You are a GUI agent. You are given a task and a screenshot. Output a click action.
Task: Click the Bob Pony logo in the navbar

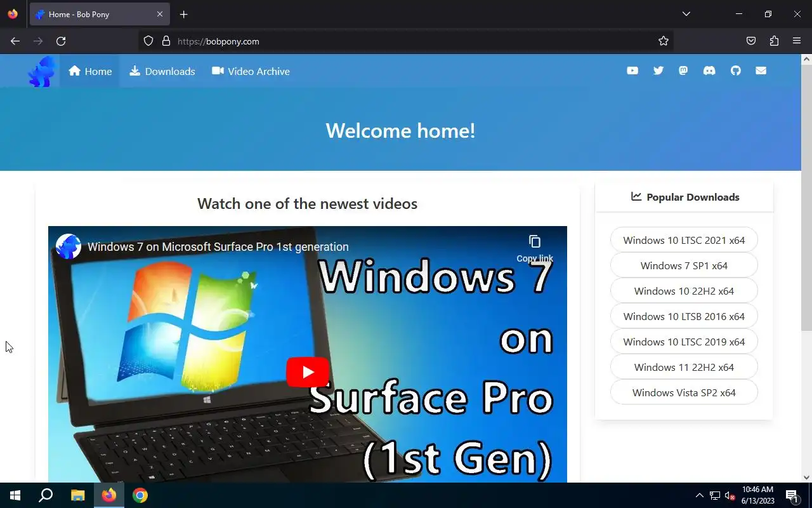42,71
